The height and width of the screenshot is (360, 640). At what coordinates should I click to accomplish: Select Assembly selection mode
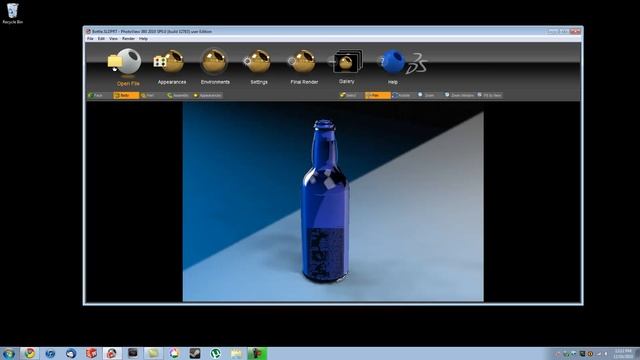coord(178,96)
